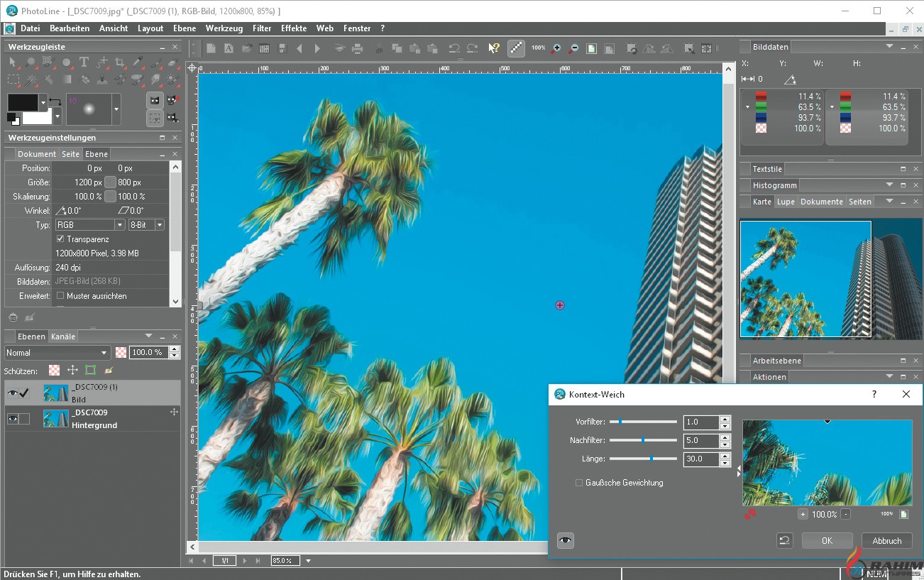This screenshot has height=580, width=924.
Task: Swap foreground and background colors
Action: click(x=55, y=102)
